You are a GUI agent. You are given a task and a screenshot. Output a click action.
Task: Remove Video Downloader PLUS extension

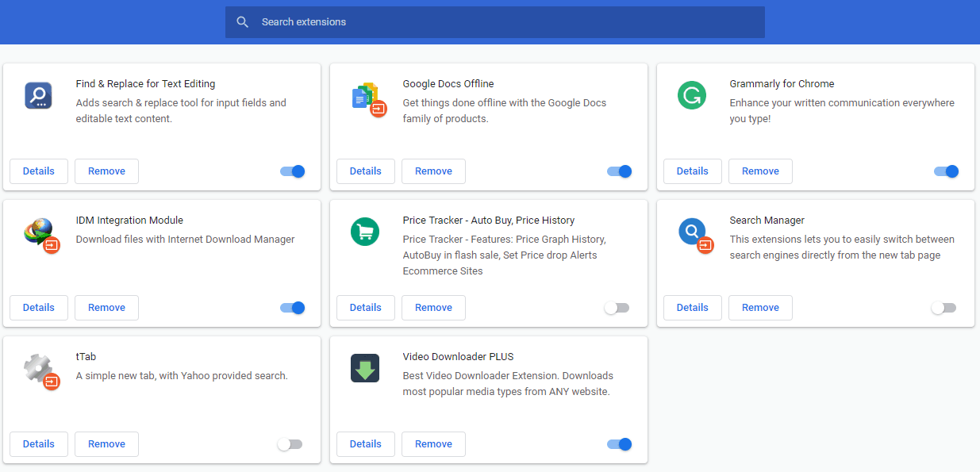point(433,444)
